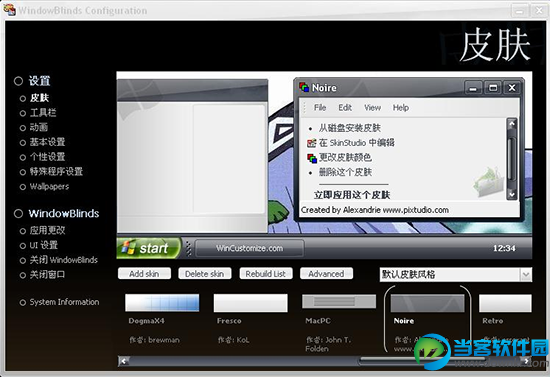Screen dimensions: 550x377
Task: Click the WinCustomize.com taskbar button
Action: (x=249, y=248)
